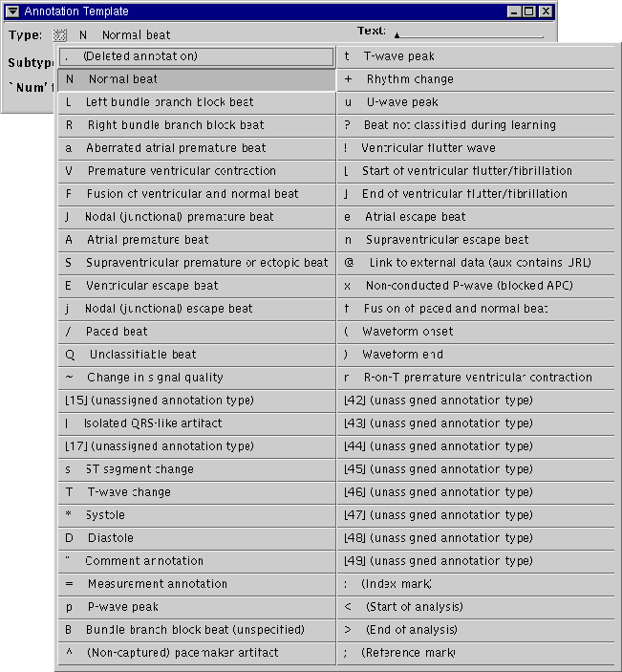Select 'R-on-T premature ventricular contraction'
Screen dimensions: 622x672
click(x=476, y=378)
